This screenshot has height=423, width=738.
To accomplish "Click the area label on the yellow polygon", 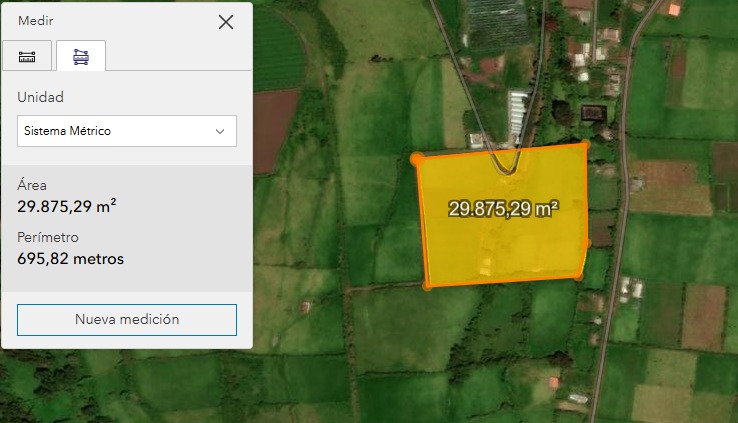I will [503, 208].
